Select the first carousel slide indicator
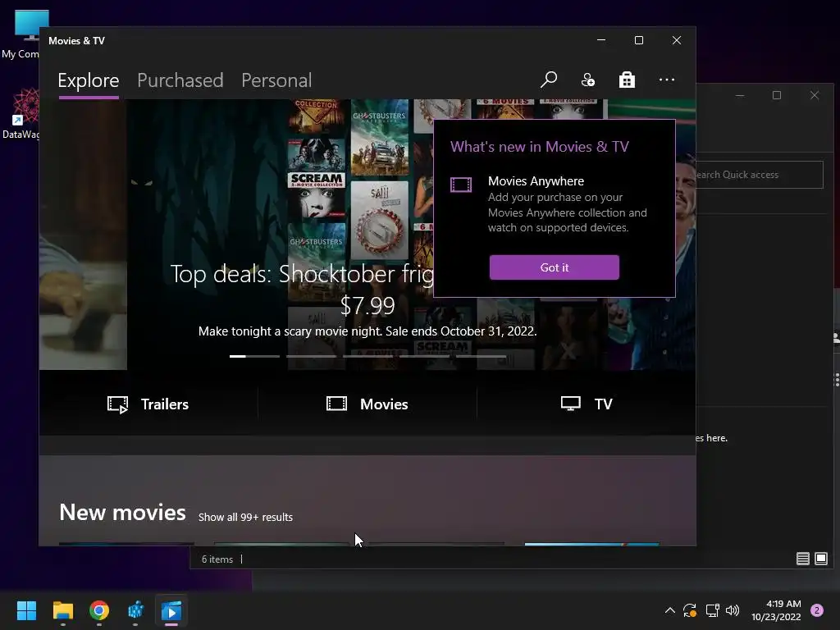 pos(254,356)
